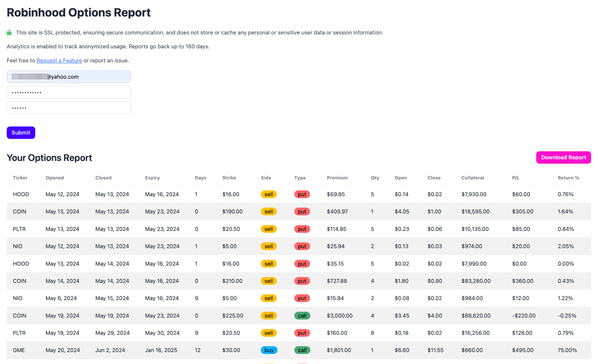The image size is (598, 364).
Task: Click the green call badge in GME row
Action: (x=302, y=350)
